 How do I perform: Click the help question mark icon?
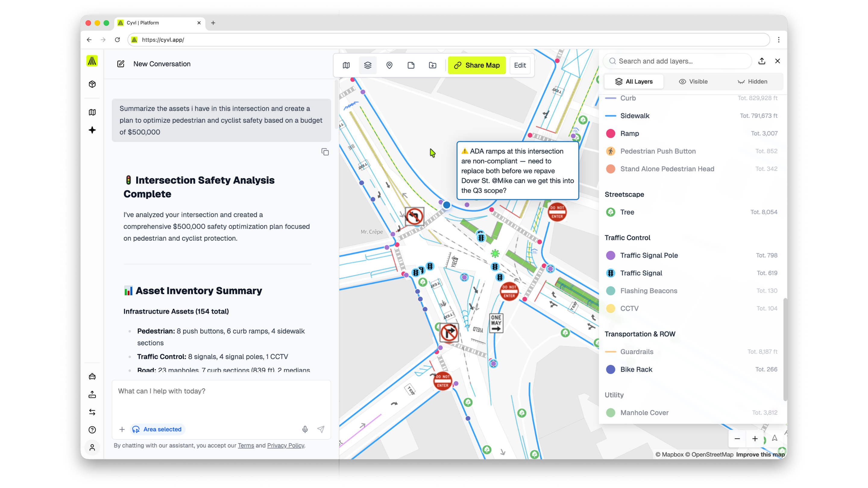(x=92, y=430)
